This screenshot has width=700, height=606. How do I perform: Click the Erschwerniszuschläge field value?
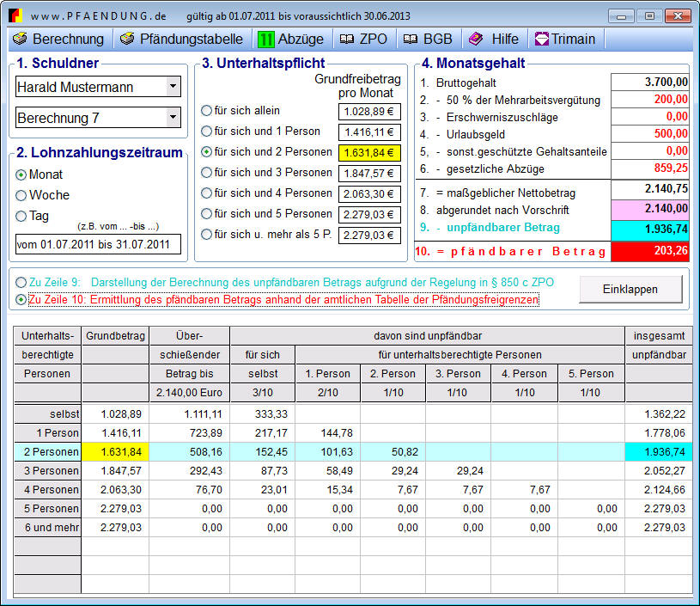649,117
